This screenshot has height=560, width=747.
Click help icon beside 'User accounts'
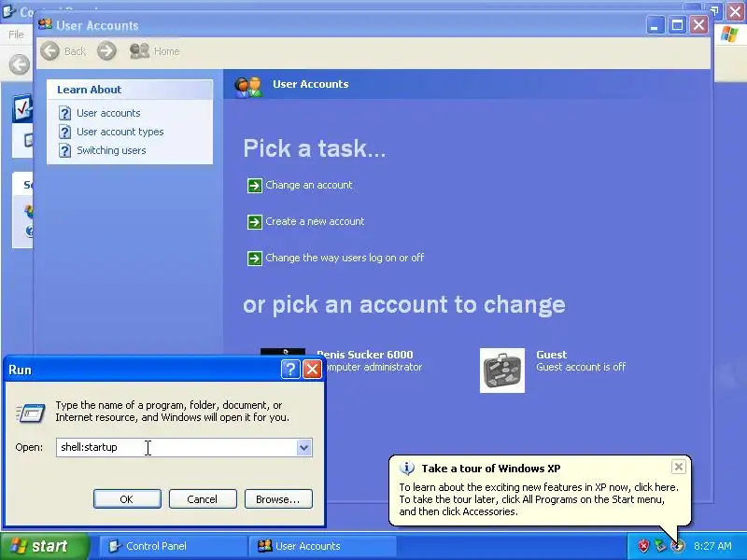(x=64, y=113)
